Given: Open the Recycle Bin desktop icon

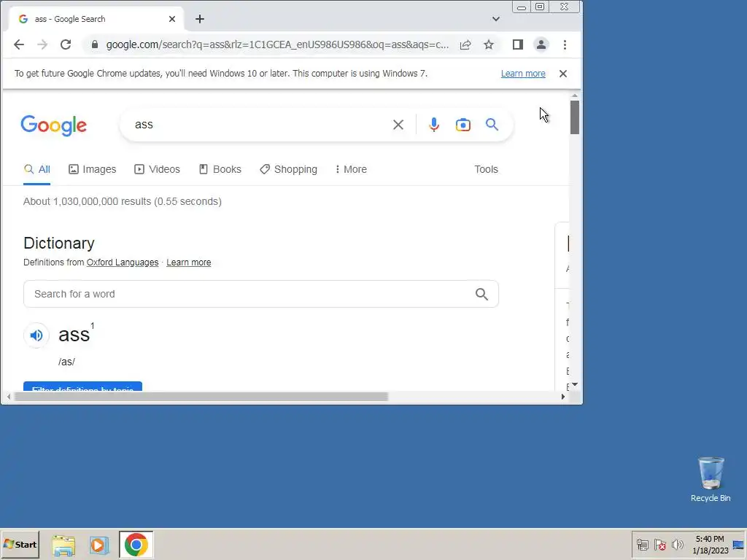Looking at the screenshot, I should [711, 480].
